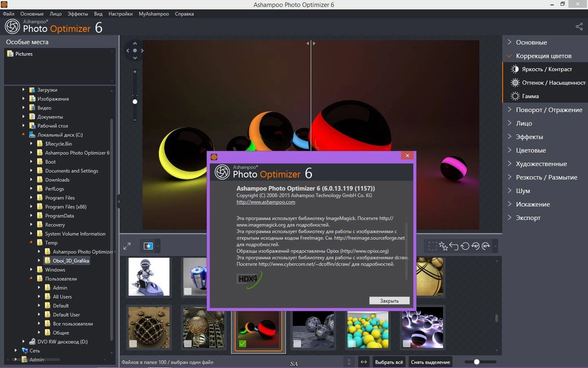
Task: Select the golden striped sphere thumbnail
Action: click(x=430, y=276)
